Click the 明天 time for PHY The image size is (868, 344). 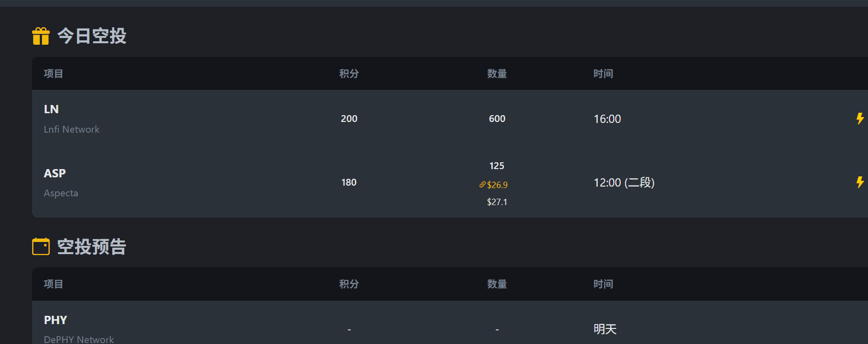coord(605,329)
